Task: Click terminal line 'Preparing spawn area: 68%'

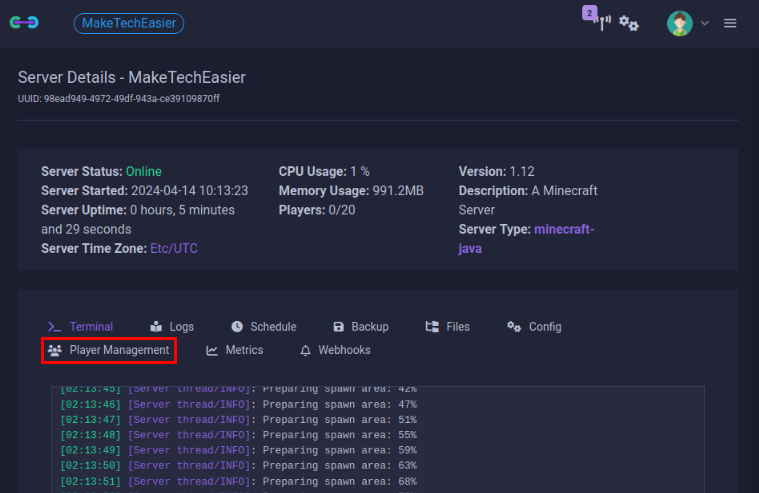Action: click(x=239, y=481)
